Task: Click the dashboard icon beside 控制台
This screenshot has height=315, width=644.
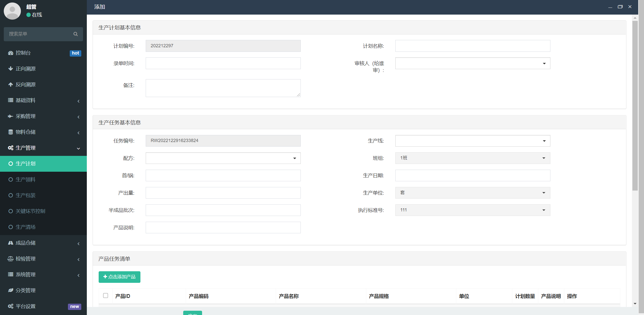Action: click(11, 53)
